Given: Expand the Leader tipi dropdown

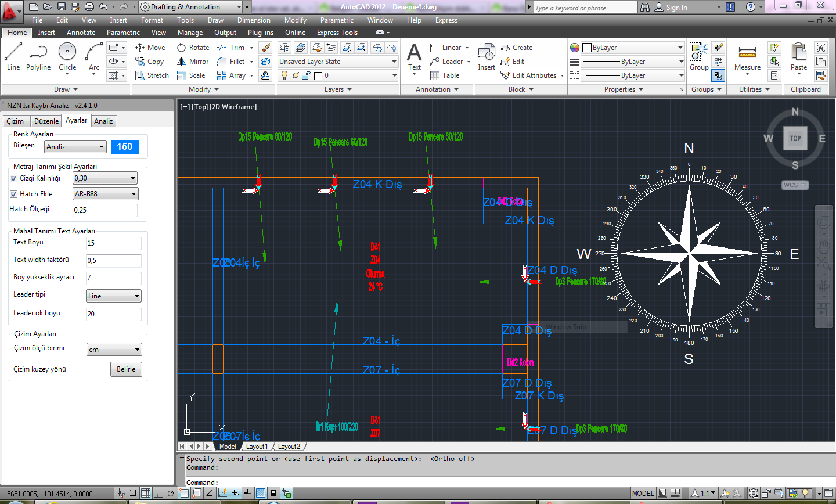Looking at the screenshot, I should [114, 296].
